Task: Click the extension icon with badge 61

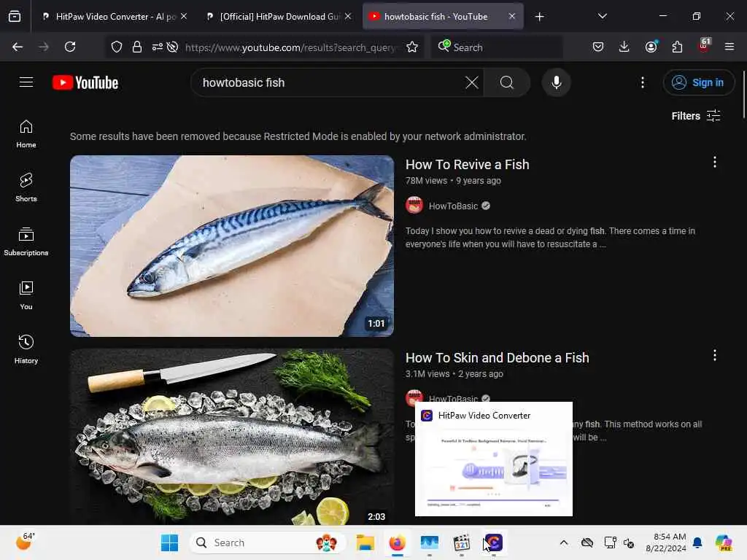Action: pos(704,46)
